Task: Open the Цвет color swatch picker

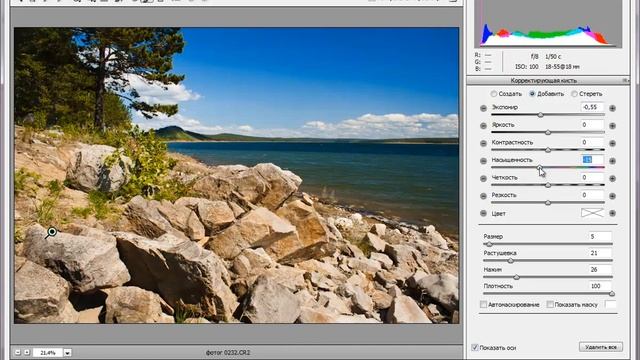Action: [x=592, y=213]
